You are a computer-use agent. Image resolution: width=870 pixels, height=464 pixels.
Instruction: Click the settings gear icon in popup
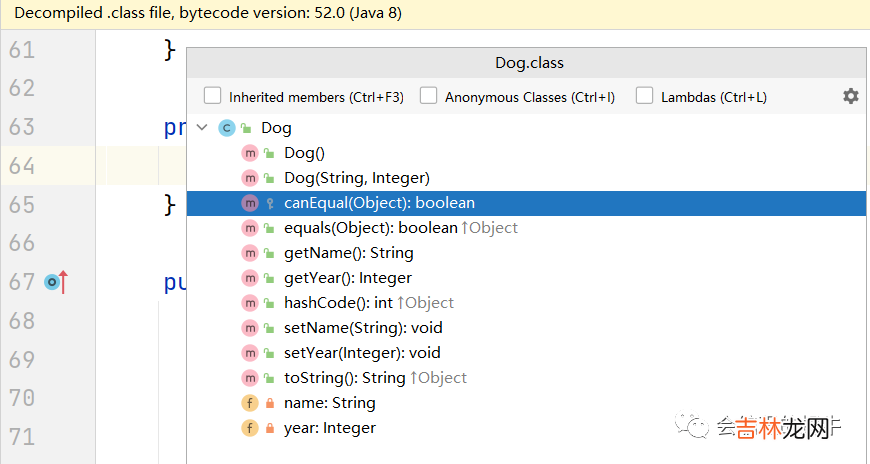pyautogui.click(x=850, y=96)
